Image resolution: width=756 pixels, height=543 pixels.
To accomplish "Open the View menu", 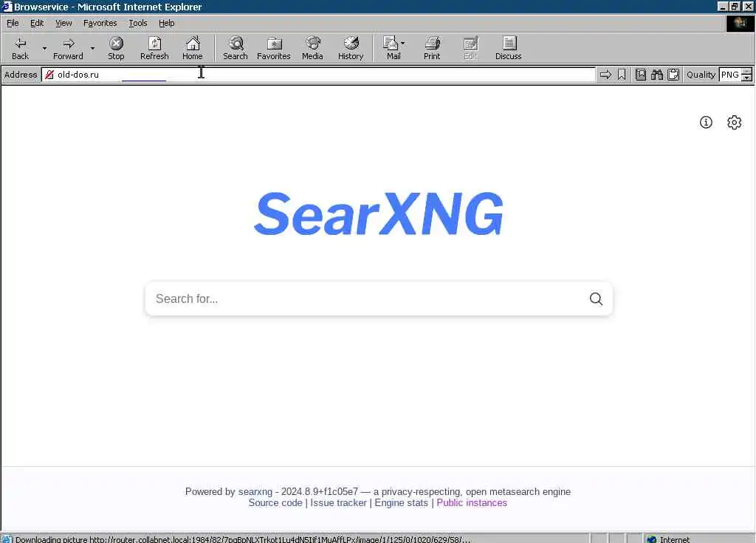I will point(63,23).
